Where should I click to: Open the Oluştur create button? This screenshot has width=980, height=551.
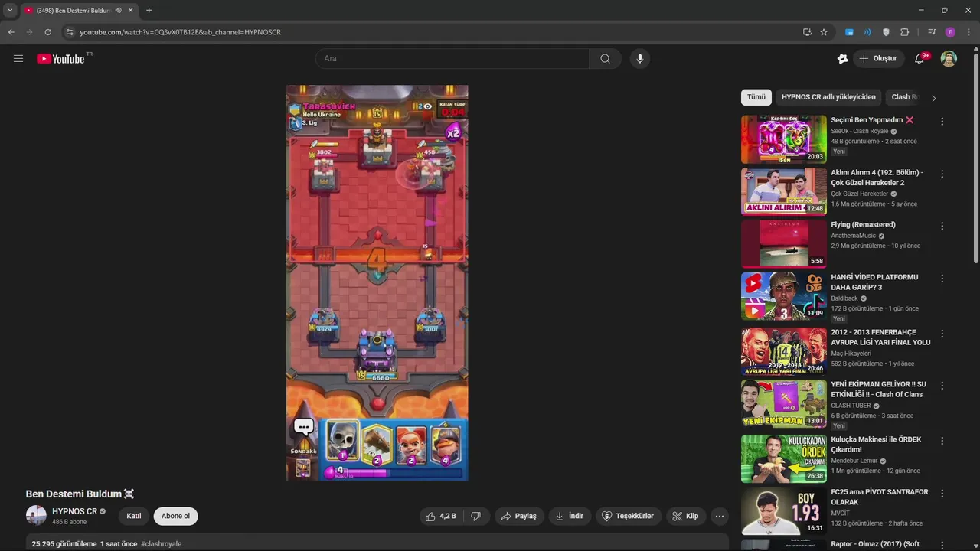(878, 59)
